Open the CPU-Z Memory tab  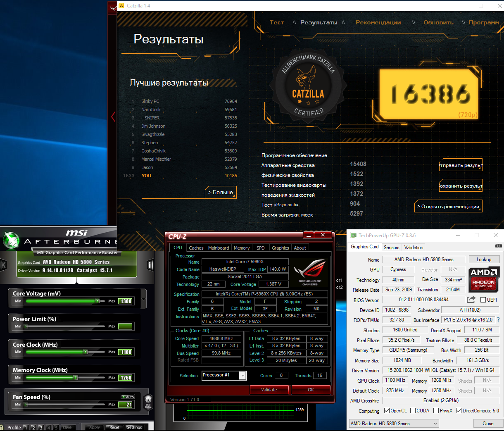(242, 248)
